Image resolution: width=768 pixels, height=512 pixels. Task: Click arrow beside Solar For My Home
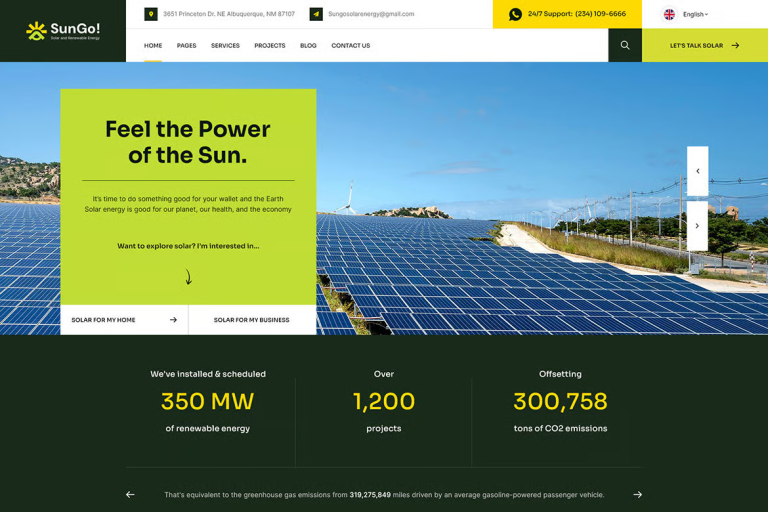[173, 319]
